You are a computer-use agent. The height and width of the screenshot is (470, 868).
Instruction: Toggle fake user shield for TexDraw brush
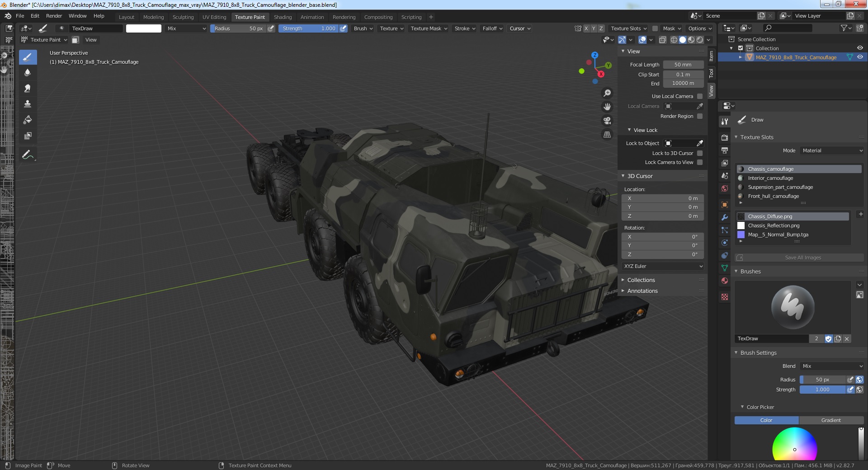pos(829,338)
